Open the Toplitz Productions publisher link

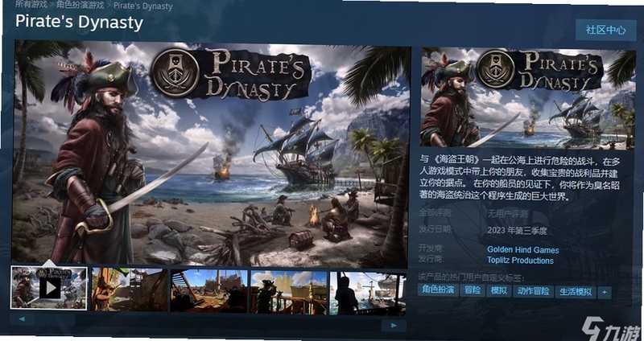tap(520, 261)
